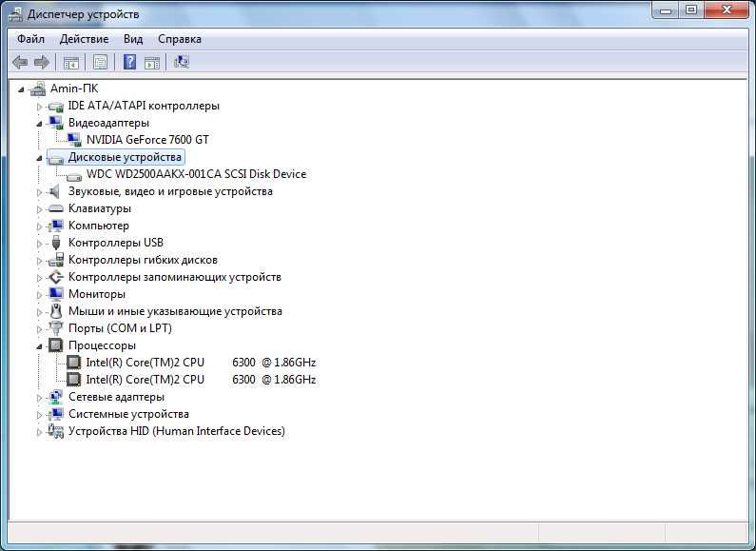
Task: Click Scan for hardware changes icon
Action: pyautogui.click(x=182, y=62)
